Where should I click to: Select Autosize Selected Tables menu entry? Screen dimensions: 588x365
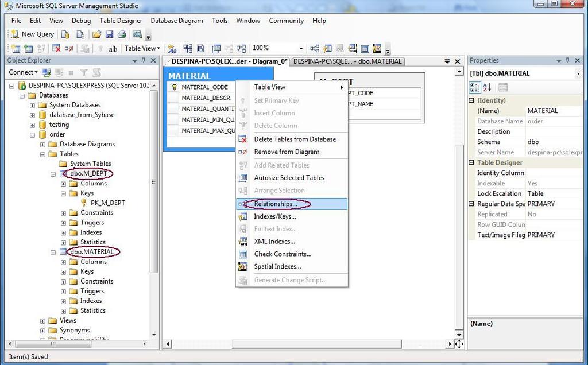292,178
